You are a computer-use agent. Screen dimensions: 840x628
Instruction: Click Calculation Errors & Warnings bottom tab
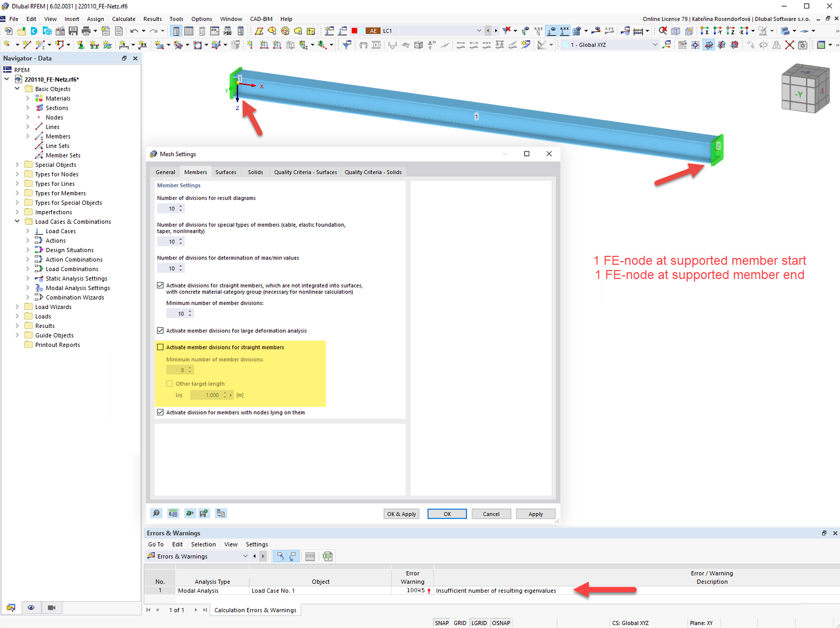coord(255,610)
